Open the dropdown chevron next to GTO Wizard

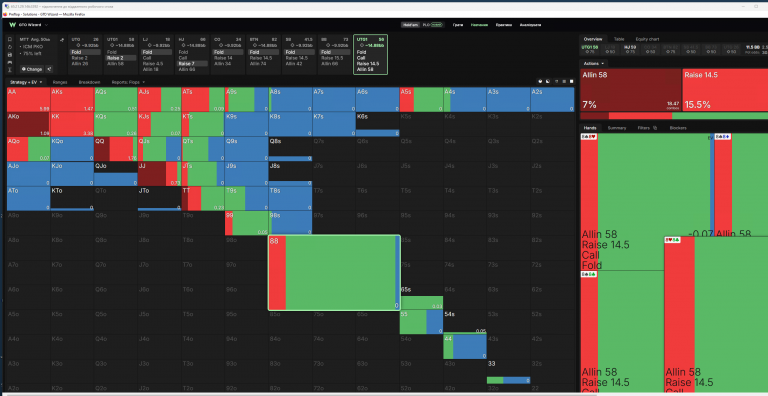46,25
